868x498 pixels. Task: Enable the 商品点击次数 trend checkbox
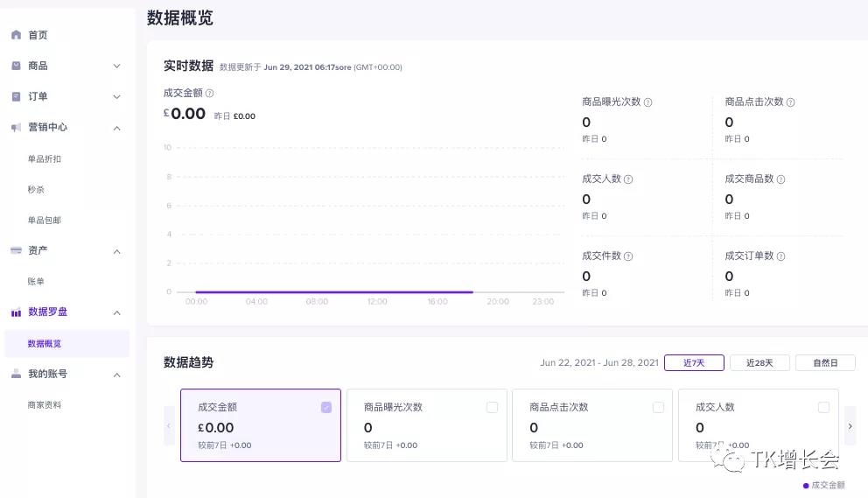[658, 407]
